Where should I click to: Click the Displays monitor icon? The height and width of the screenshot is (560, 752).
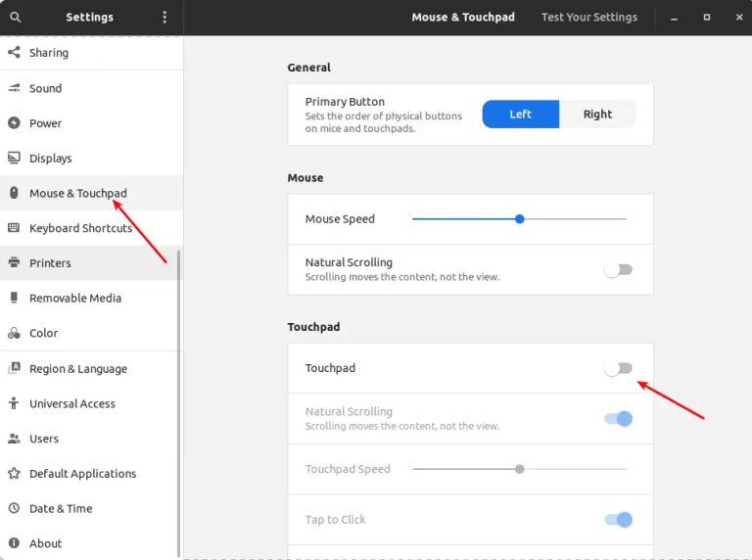14,158
